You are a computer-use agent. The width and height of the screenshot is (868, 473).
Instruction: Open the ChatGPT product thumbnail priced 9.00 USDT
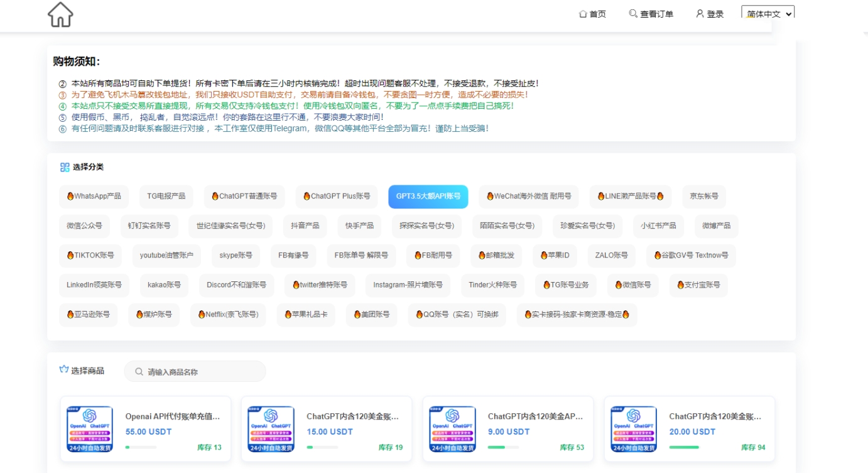coord(452,429)
